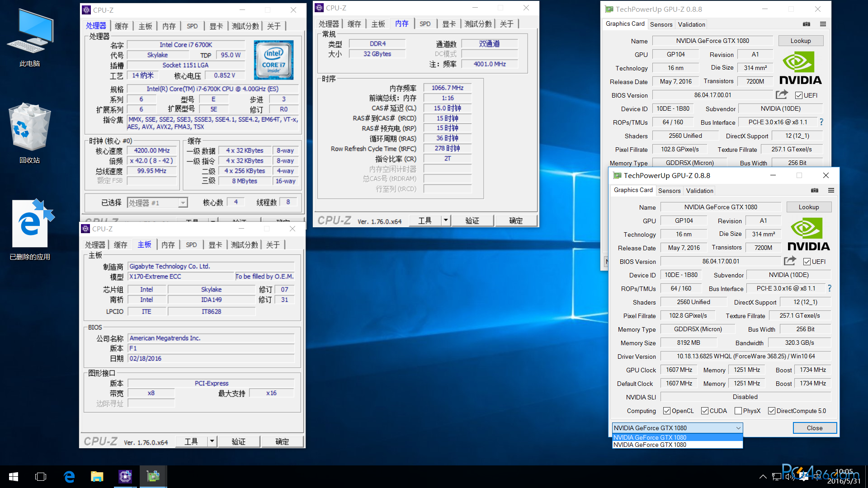Open the Windows Start menu
This screenshot has height=488, width=868.
[x=14, y=477]
